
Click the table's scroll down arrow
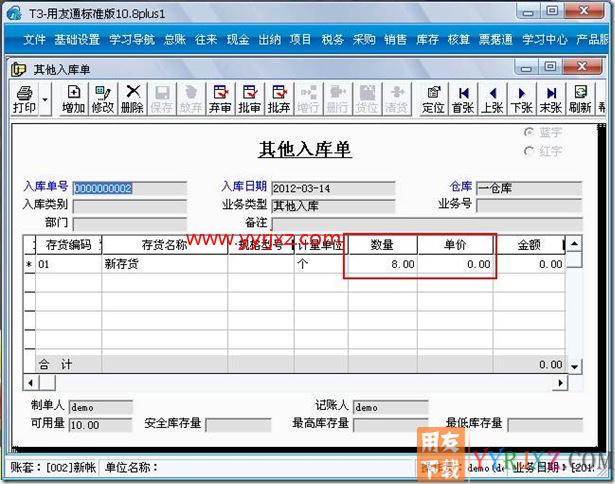point(574,367)
